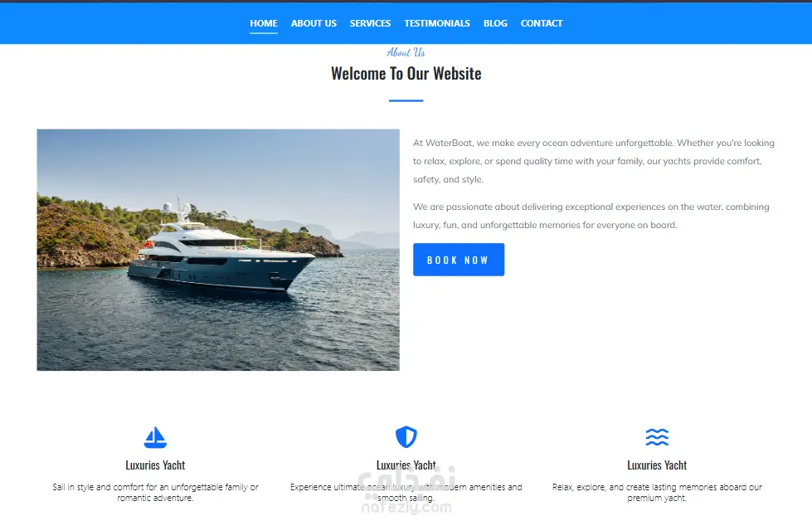Image resolution: width=812 pixels, height=516 pixels.
Task: Select the Luxuries Yacht title under the sailboat
Action: point(155,465)
